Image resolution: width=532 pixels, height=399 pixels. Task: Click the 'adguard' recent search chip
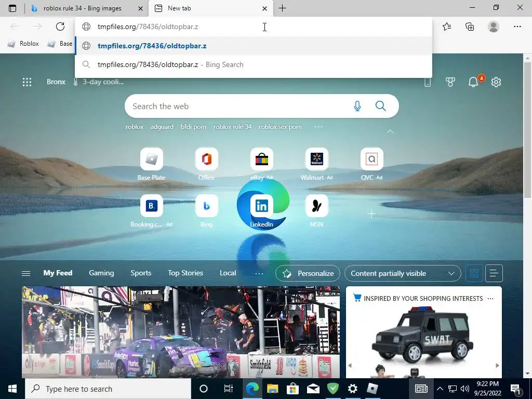162,127
